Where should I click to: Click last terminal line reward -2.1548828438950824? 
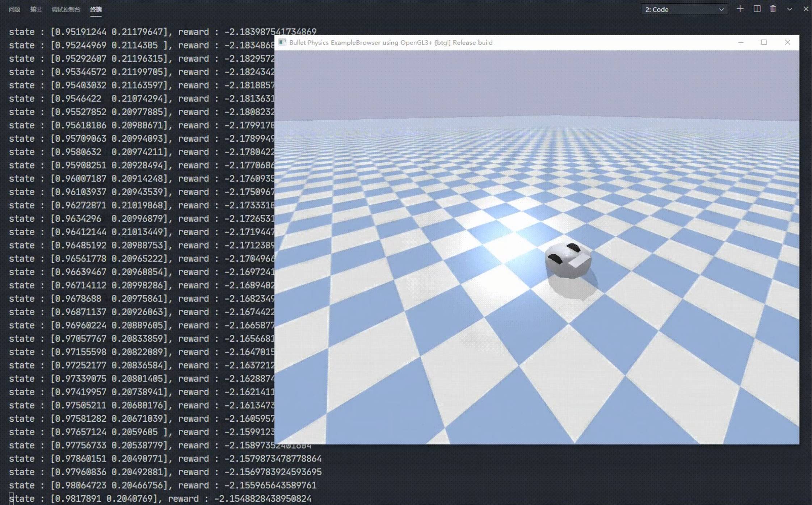tap(263, 499)
